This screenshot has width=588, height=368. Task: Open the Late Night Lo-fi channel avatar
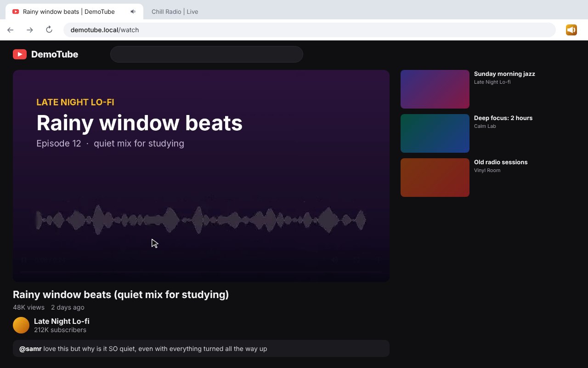click(x=21, y=325)
